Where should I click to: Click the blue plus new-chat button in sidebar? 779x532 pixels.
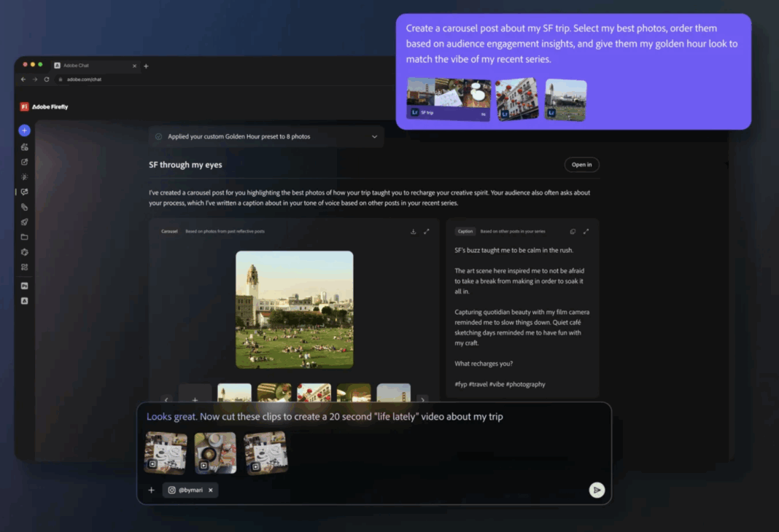[x=24, y=130]
